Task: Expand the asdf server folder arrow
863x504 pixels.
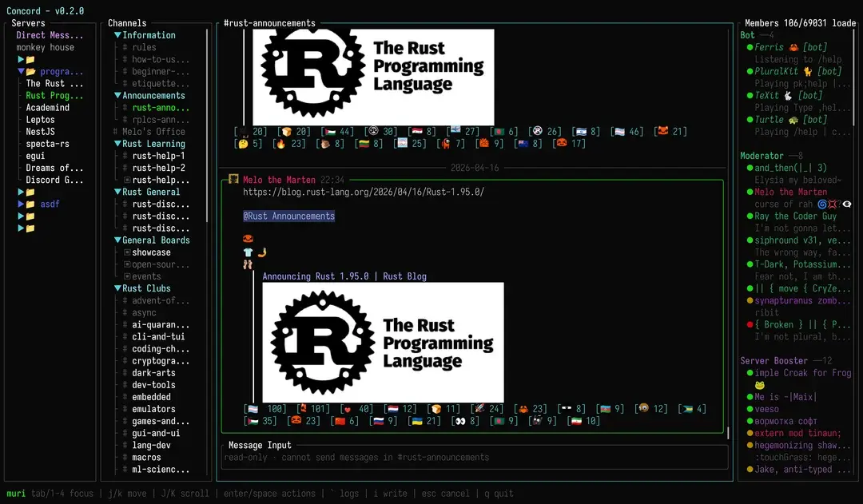Action: point(20,204)
